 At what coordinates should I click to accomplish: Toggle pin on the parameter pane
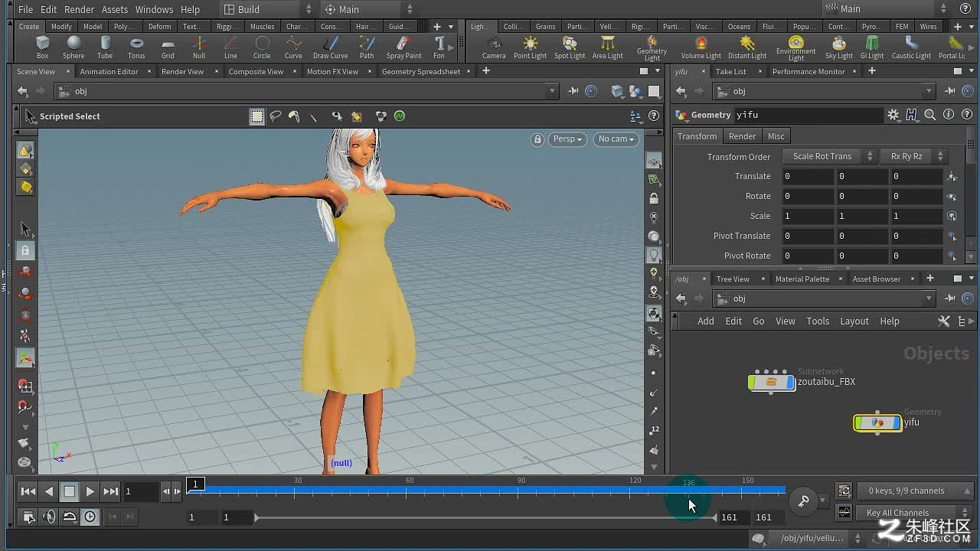pyautogui.click(x=950, y=91)
